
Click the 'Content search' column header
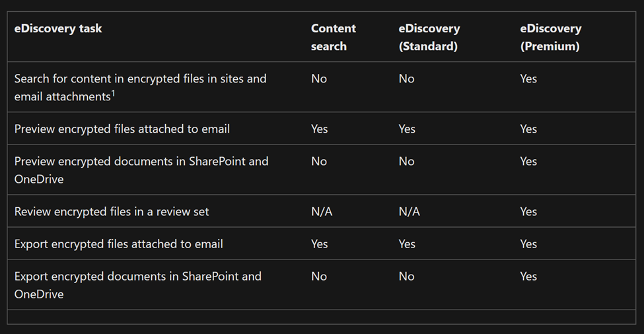click(333, 38)
